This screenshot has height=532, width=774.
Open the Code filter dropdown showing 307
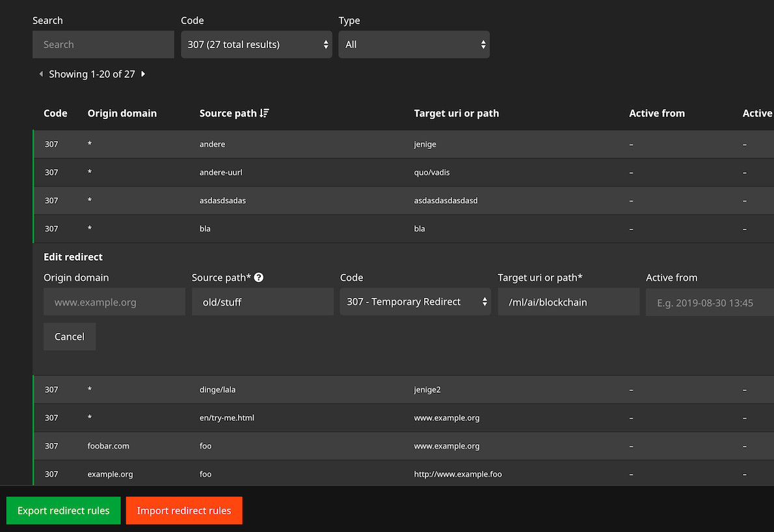pyautogui.click(x=256, y=44)
